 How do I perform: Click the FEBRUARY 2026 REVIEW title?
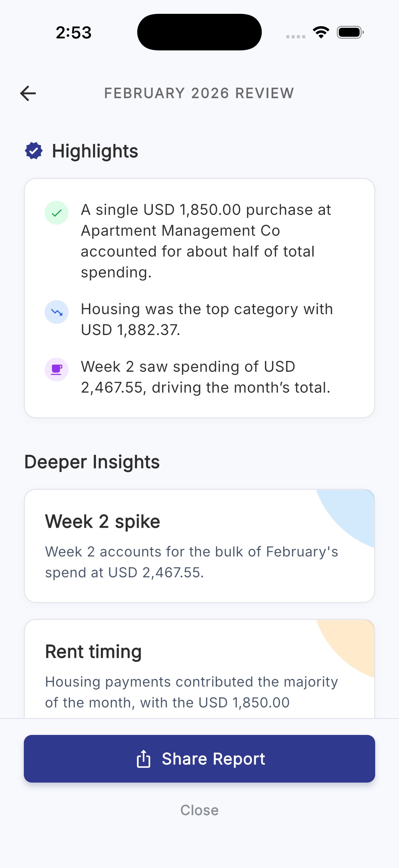(x=199, y=93)
